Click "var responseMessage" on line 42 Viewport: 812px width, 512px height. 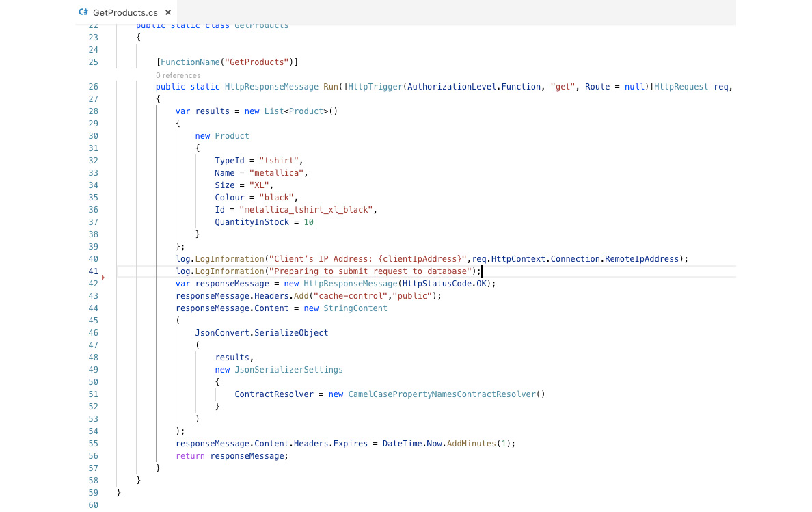click(222, 284)
